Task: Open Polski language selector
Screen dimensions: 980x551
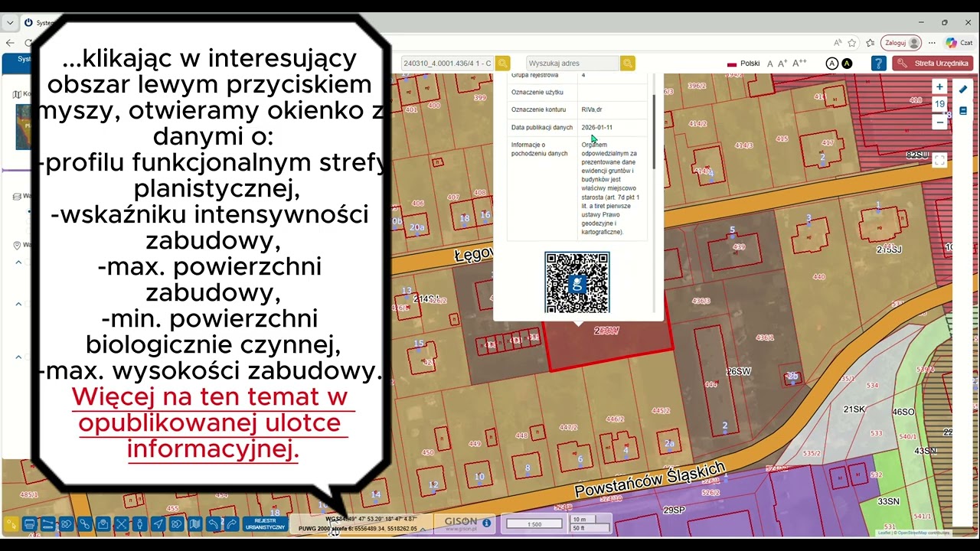Action: click(743, 64)
